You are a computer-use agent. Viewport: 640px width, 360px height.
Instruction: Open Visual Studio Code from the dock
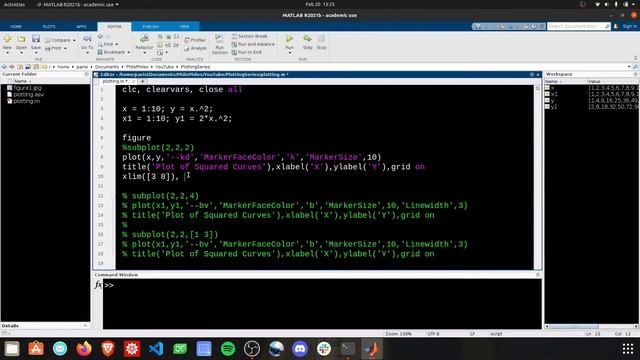tap(156, 349)
